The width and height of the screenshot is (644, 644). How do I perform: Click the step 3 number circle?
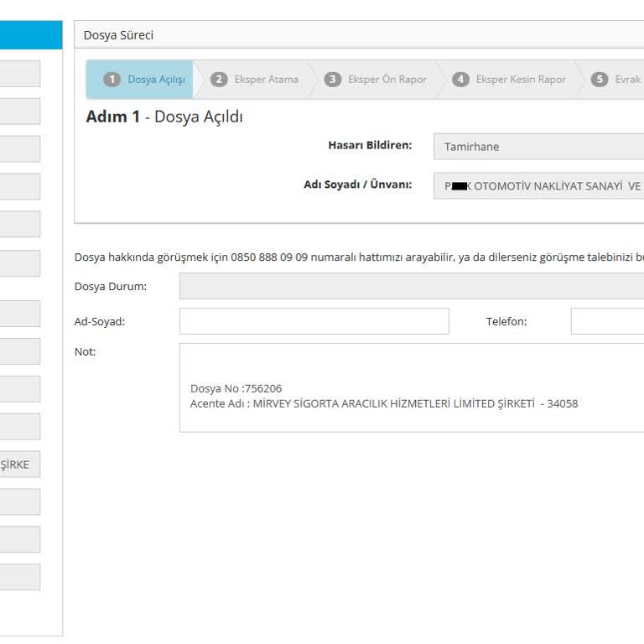point(333,80)
